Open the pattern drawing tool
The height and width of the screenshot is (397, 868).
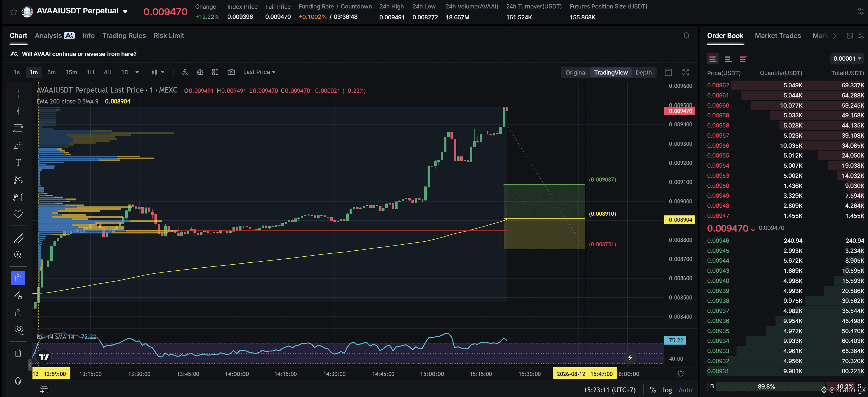pyautogui.click(x=18, y=179)
